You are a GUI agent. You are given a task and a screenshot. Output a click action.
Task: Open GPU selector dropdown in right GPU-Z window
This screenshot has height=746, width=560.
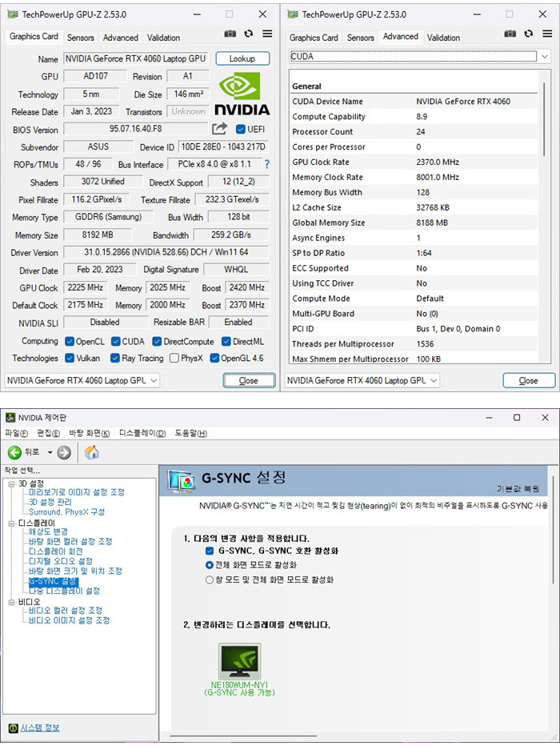click(x=434, y=381)
